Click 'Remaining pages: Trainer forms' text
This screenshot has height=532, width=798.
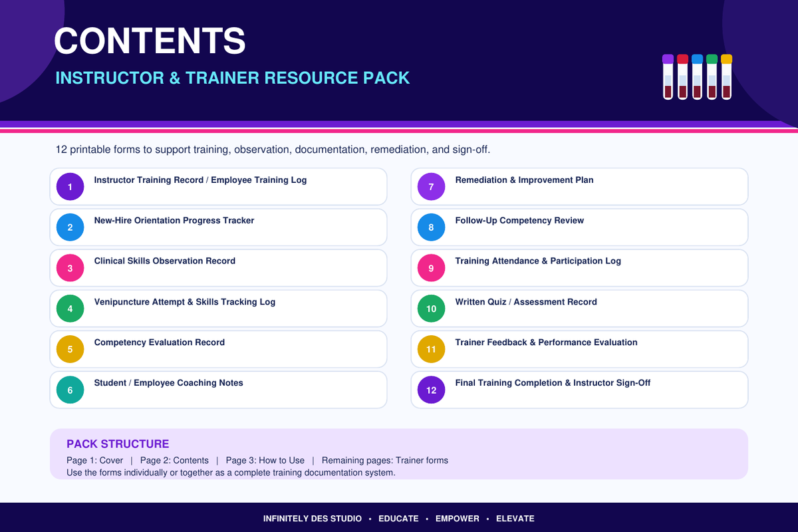tap(385, 460)
